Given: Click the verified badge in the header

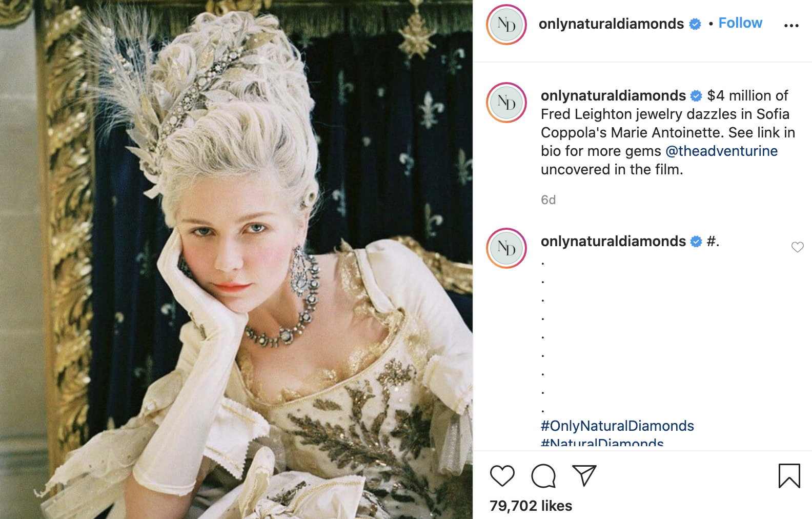Looking at the screenshot, I should point(695,24).
